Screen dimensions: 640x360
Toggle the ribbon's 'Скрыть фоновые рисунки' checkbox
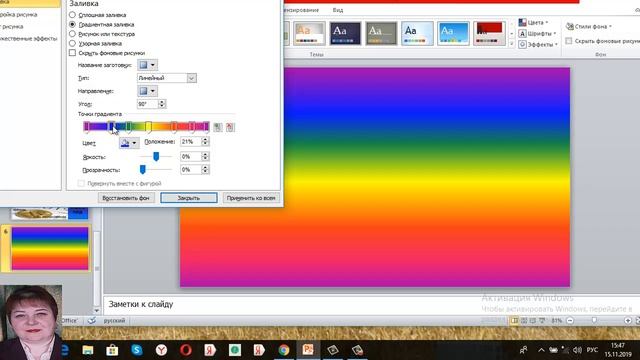click(x=569, y=41)
